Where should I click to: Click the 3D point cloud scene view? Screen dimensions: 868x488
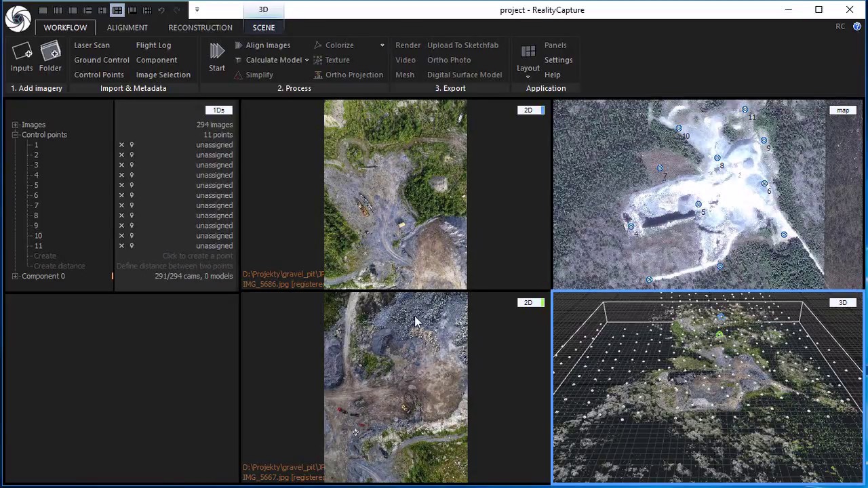click(708, 388)
